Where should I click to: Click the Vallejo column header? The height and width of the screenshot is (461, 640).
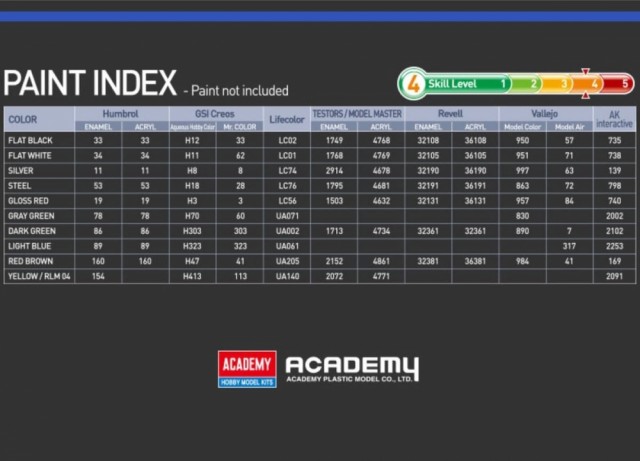click(x=545, y=114)
